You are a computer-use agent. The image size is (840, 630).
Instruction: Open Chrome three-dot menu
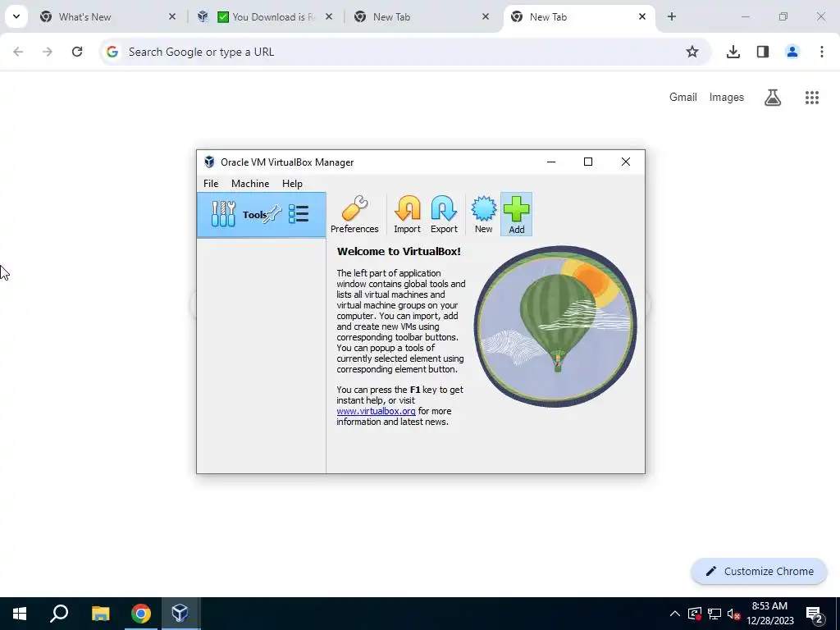[822, 52]
